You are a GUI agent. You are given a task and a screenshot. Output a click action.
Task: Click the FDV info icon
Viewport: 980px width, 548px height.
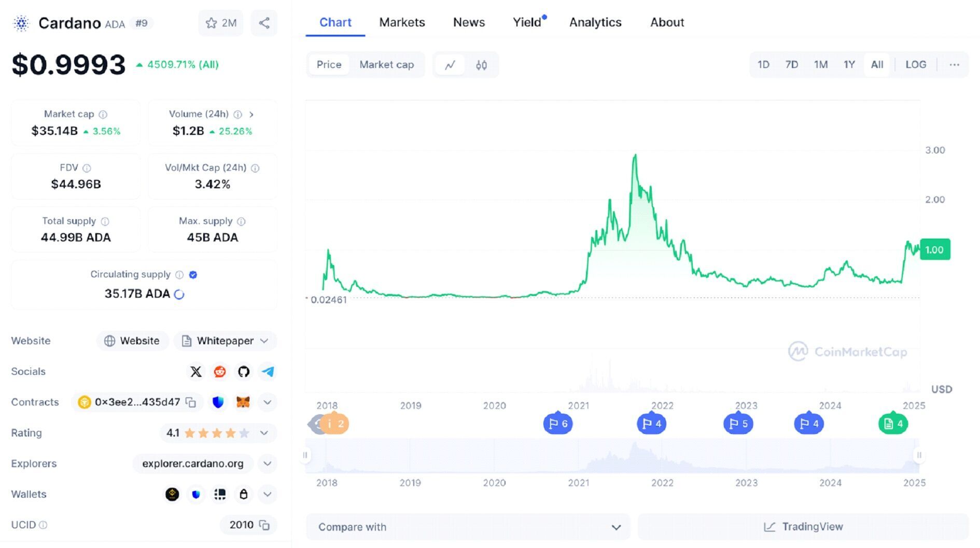pyautogui.click(x=87, y=168)
